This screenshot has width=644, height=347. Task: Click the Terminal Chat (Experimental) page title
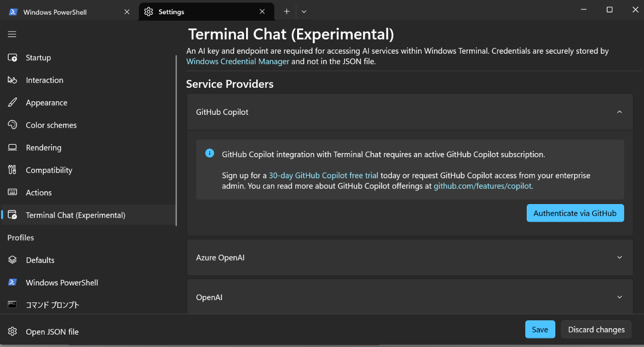coord(291,34)
